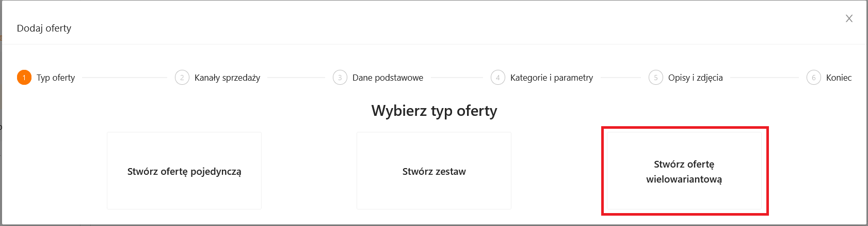Choose "Stwórz ofertę pojedynczą" option

pos(184,171)
